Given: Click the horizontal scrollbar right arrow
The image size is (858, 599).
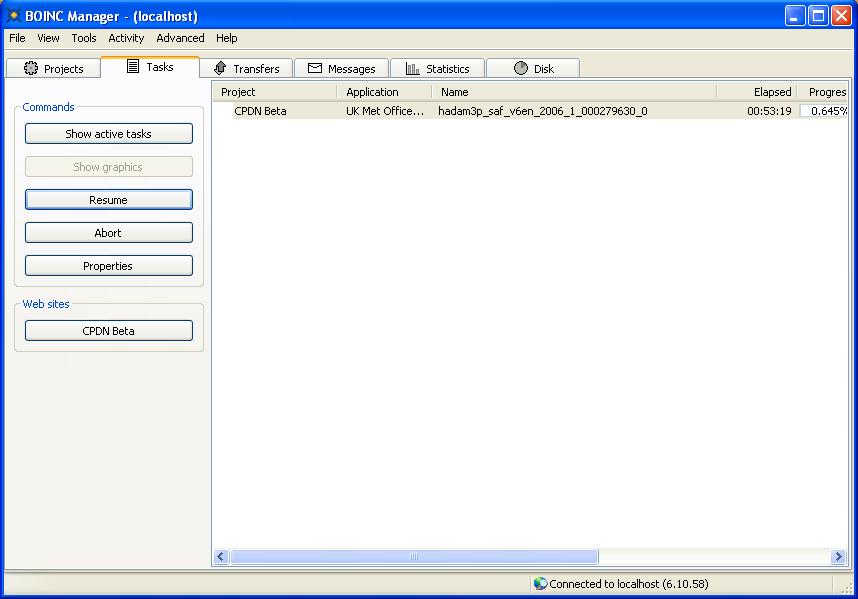Looking at the screenshot, I should [x=838, y=556].
